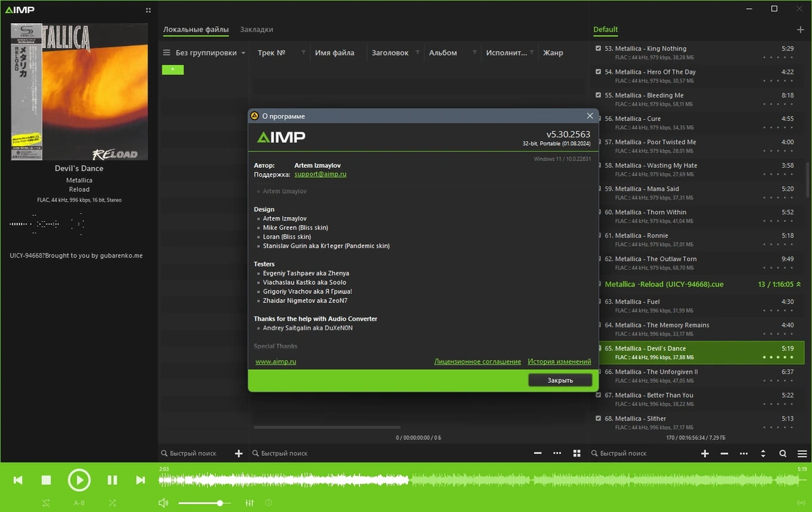The width and height of the screenshot is (812, 512).
Task: Open library more options dots icon
Action: click(x=557, y=453)
